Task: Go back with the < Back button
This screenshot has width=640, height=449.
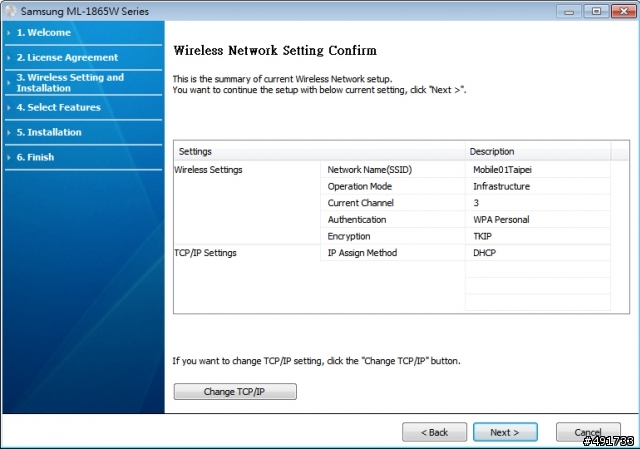Action: pos(434,432)
